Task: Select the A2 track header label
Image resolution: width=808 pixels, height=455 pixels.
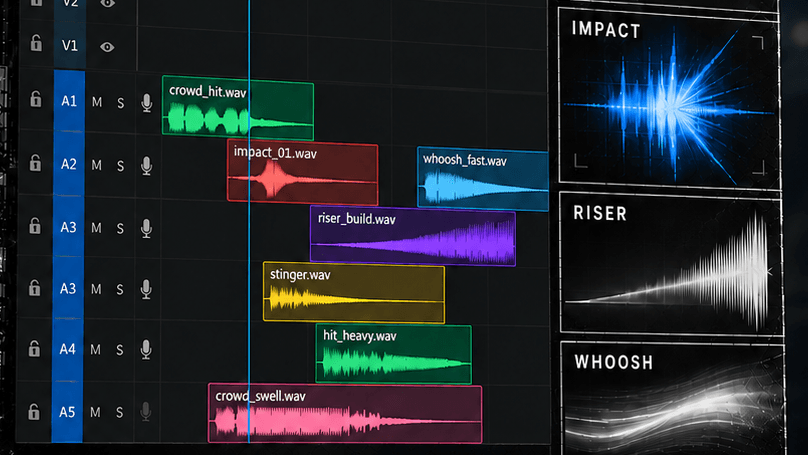Action: coord(69,164)
